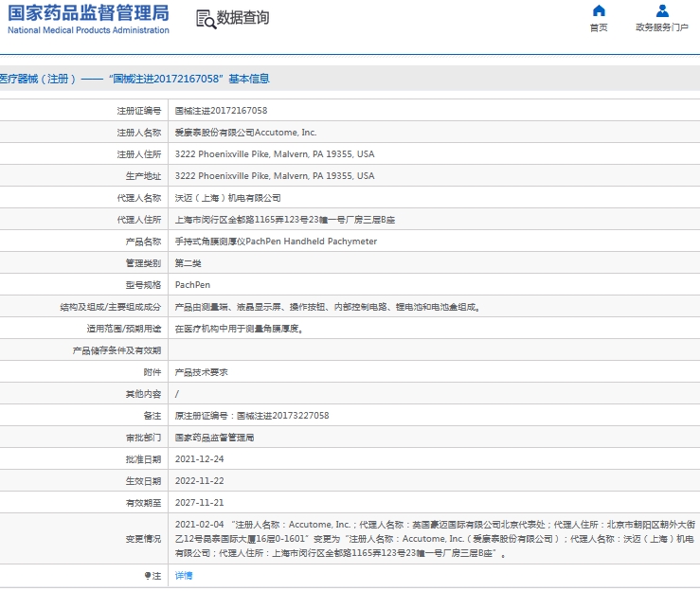
Task: Select the structure composition description text
Action: pyautogui.click(x=327, y=307)
